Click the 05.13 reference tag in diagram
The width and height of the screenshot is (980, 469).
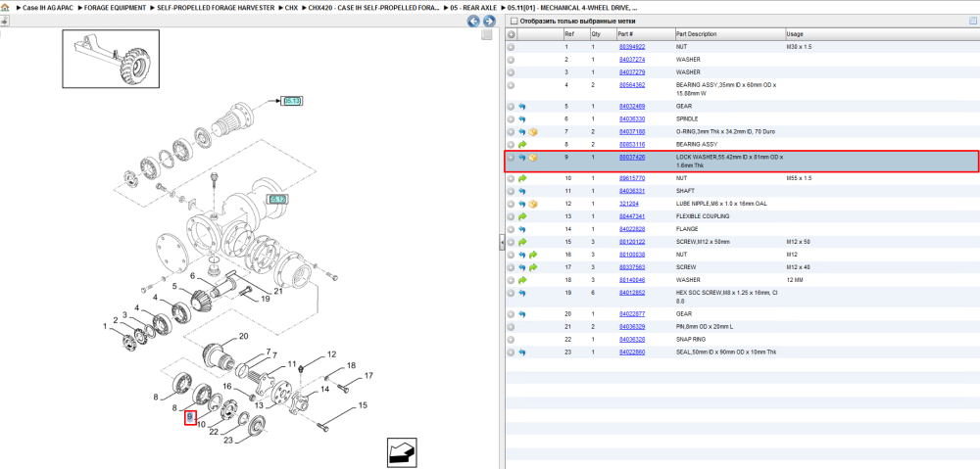292,100
